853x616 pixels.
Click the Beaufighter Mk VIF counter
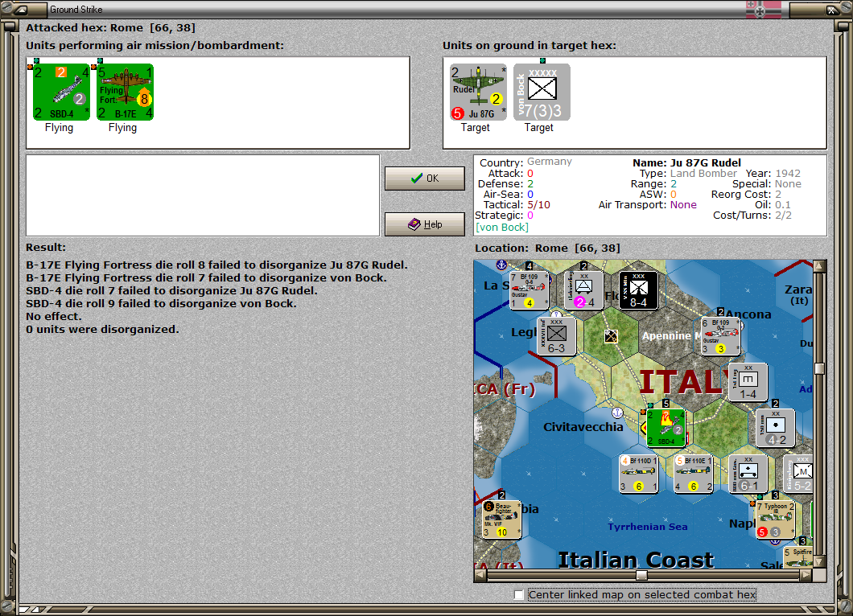pos(502,519)
